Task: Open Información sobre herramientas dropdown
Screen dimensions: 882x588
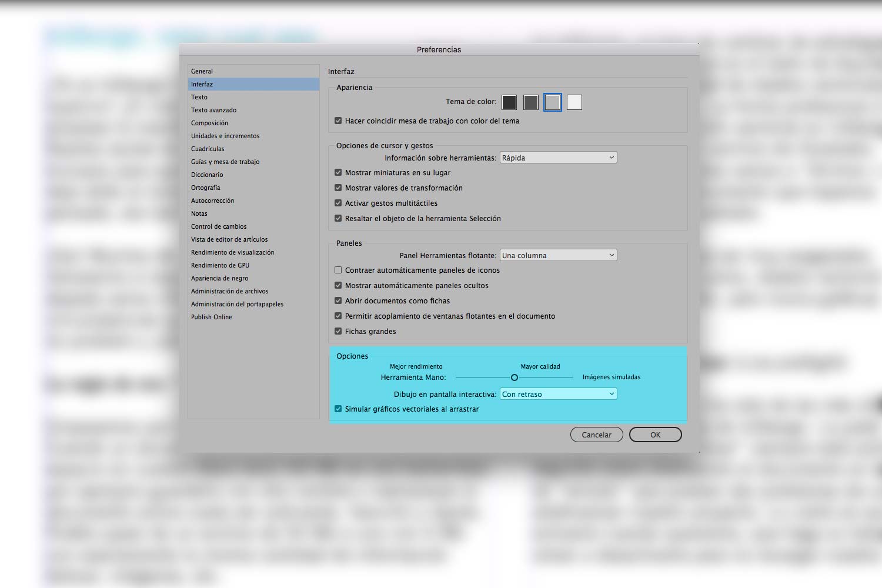Action: (x=558, y=158)
